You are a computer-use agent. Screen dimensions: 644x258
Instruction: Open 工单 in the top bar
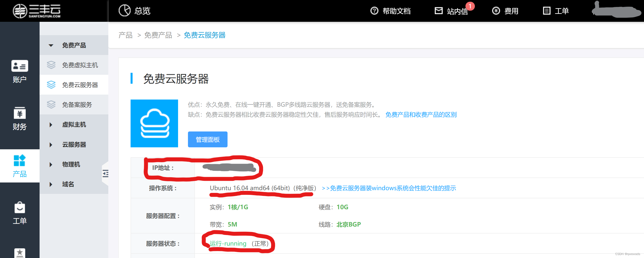pyautogui.click(x=562, y=11)
